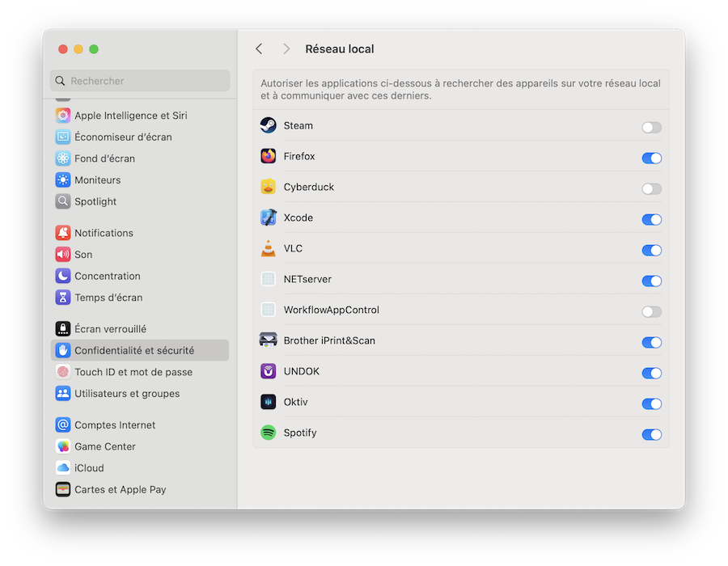
Task: Click the WorkflowAppControl app name
Action: click(x=332, y=310)
